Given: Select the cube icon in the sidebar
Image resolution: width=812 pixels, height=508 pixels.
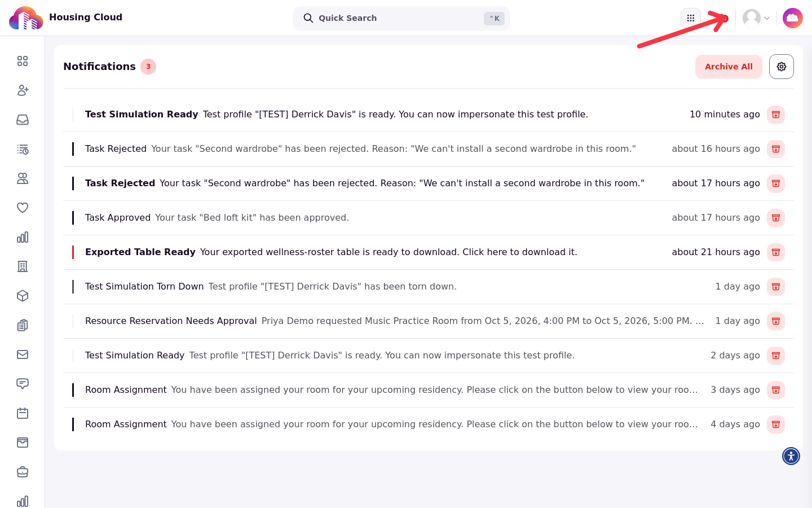Looking at the screenshot, I should (x=23, y=296).
